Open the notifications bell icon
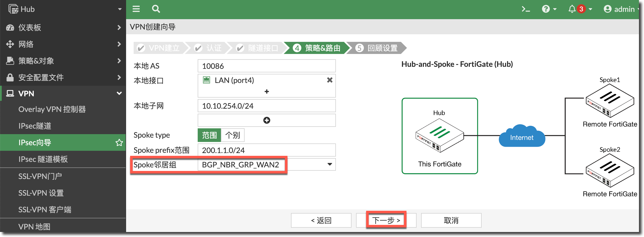 [572, 9]
